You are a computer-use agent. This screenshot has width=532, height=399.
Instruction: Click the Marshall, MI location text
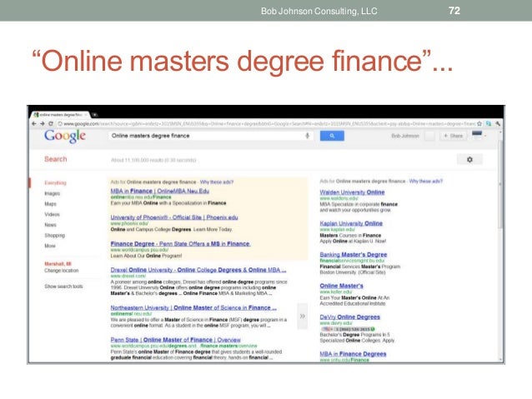point(58,264)
